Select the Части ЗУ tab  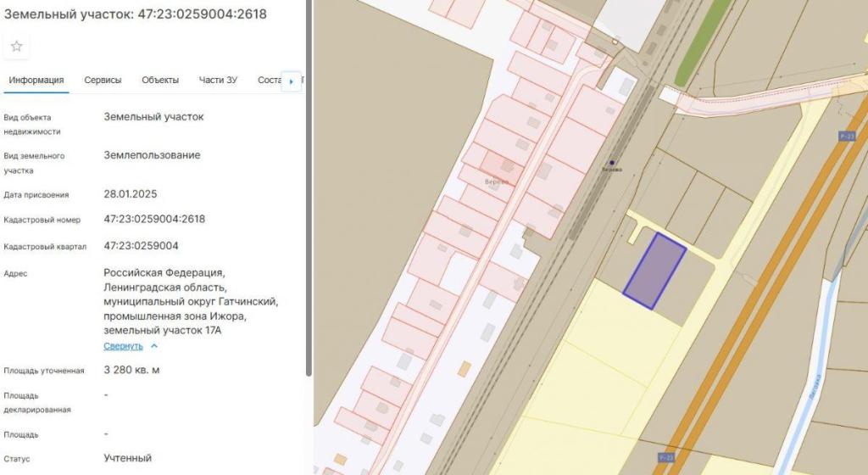[218, 81]
